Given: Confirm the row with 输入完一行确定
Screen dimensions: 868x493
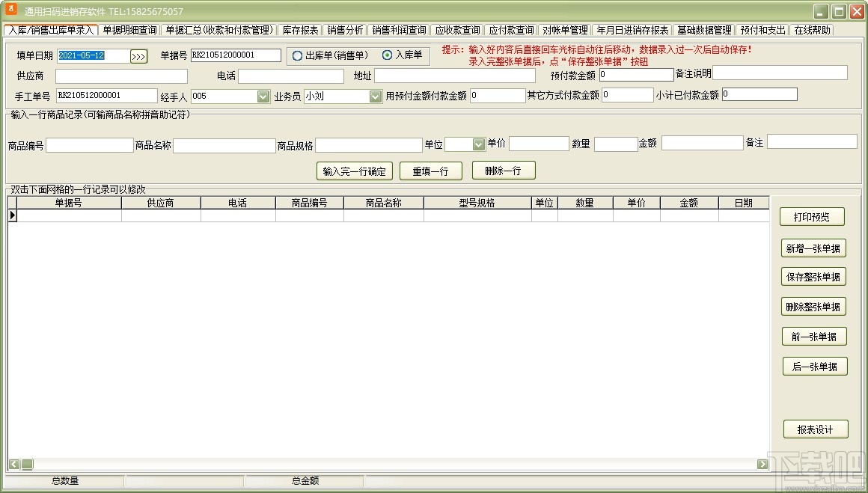Looking at the screenshot, I should (x=354, y=171).
